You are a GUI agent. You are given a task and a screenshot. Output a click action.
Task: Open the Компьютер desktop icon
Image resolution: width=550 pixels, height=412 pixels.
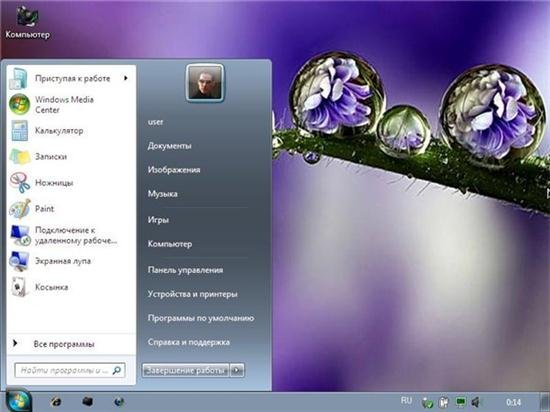[27, 22]
